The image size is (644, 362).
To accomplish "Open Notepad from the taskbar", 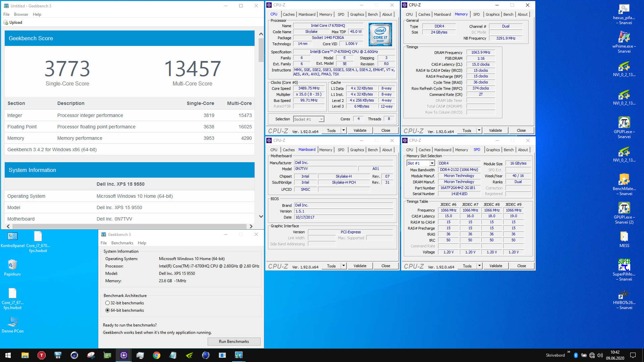I will tap(173, 355).
